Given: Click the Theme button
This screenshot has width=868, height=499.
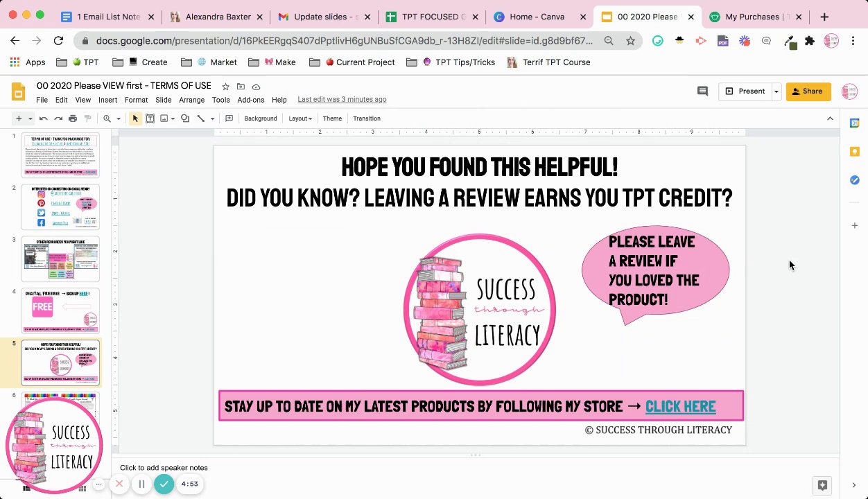Looking at the screenshot, I should point(332,119).
